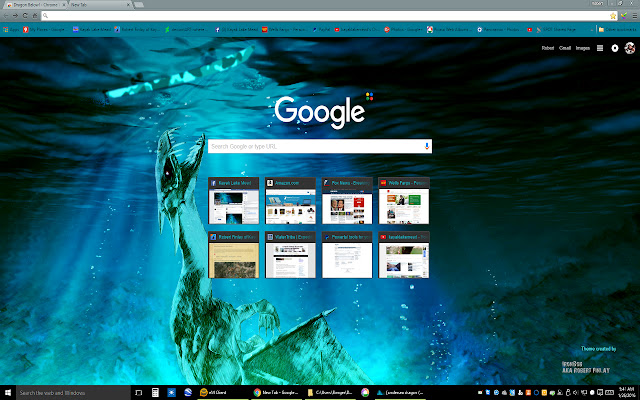Open the Powerful tools thumbnail tile
This screenshot has height=400, width=640.
(347, 255)
